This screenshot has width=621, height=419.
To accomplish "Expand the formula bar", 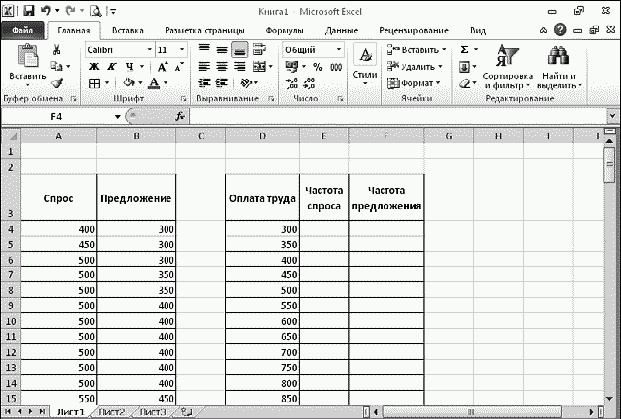I will pos(613,116).
